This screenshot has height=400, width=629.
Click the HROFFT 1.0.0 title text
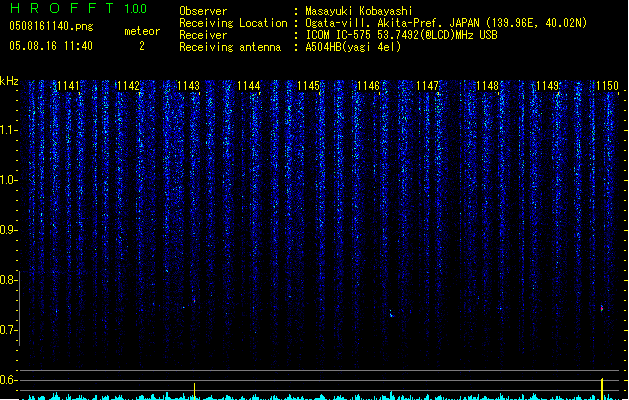[x=79, y=8]
